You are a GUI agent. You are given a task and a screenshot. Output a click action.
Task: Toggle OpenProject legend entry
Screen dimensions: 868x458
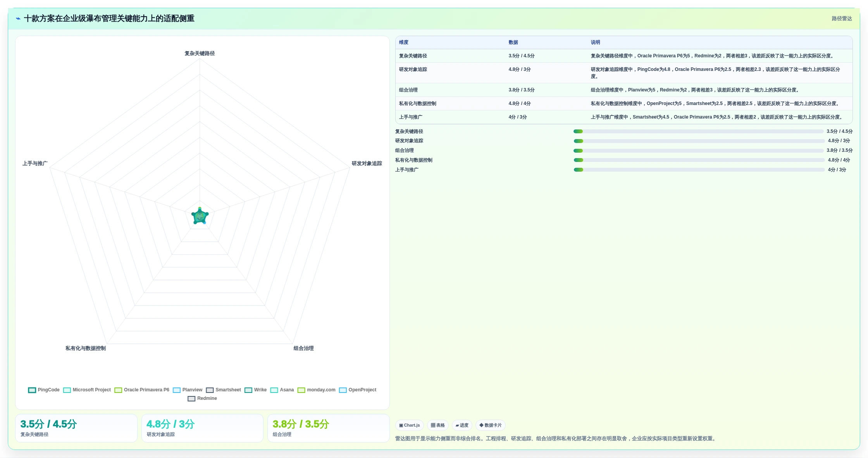pyautogui.click(x=358, y=390)
